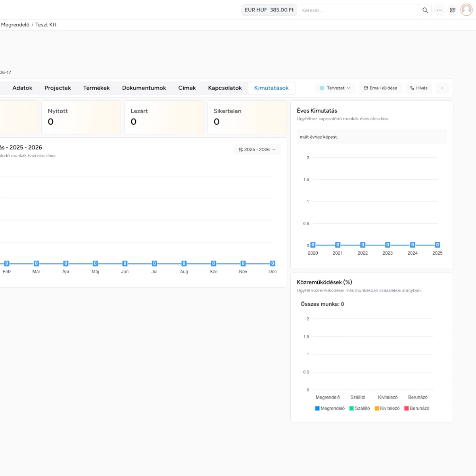Toggle the Megrendelő legend entry in Közreműködések chart
Viewport: 476px width, 476px height.
[x=330, y=408]
